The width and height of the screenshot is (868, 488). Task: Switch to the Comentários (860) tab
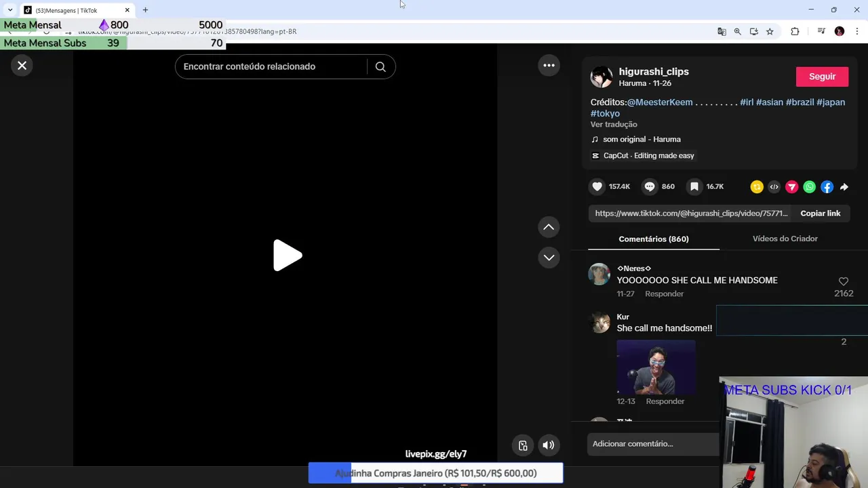click(654, 239)
